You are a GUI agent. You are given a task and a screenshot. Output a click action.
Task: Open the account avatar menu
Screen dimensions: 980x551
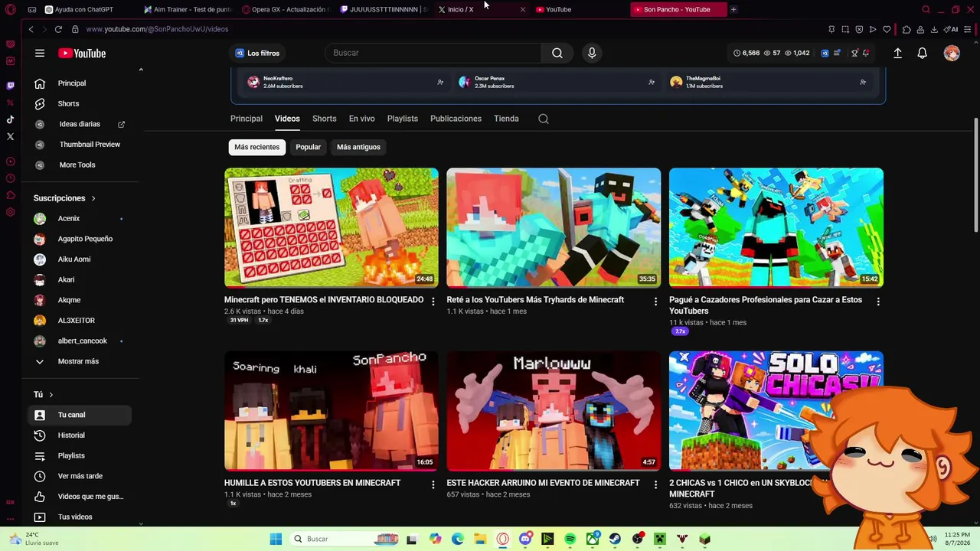pos(952,53)
